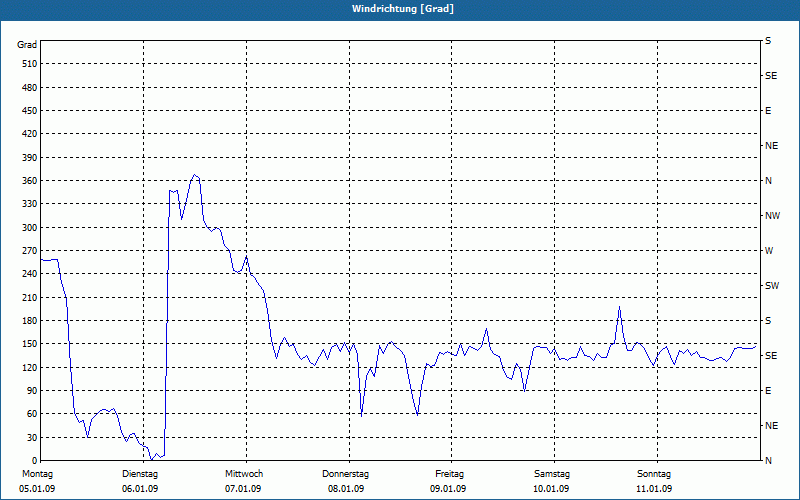The image size is (800, 500).
Task: Select the 480 value on the degree axis
Action: 30,87
